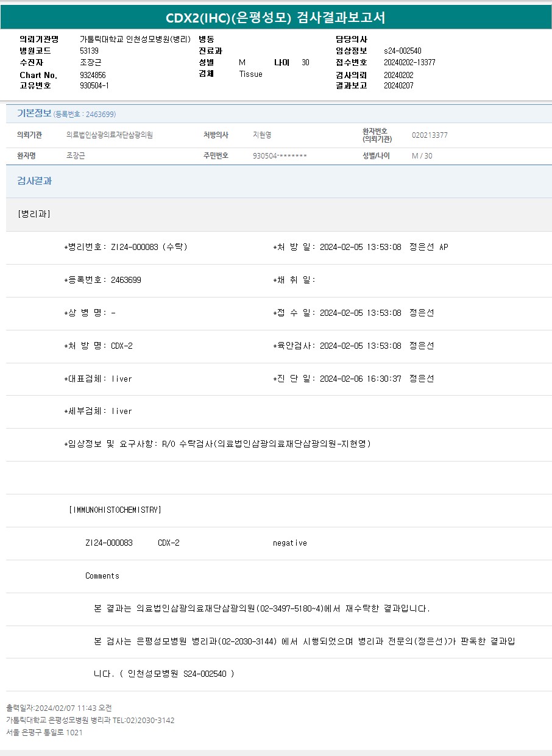This screenshot has width=552, height=756.
Task: Click the 진단일 timestamp 2024-02-06 16:30:37
Action: tap(360, 379)
